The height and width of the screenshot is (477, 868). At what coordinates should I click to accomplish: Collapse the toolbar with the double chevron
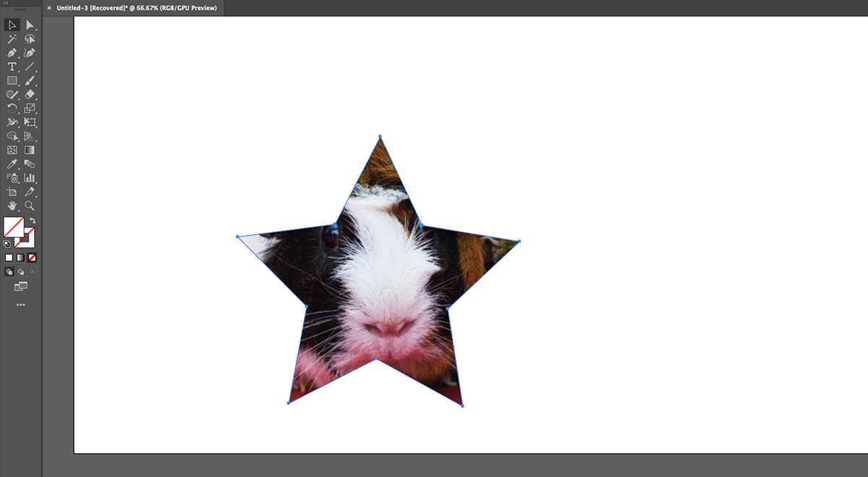point(7,3)
